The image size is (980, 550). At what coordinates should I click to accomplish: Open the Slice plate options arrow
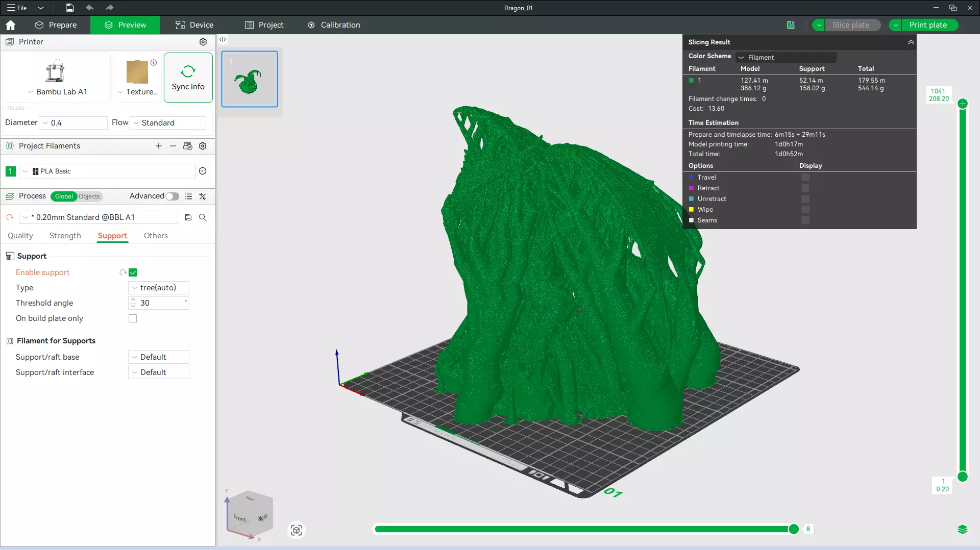click(819, 25)
